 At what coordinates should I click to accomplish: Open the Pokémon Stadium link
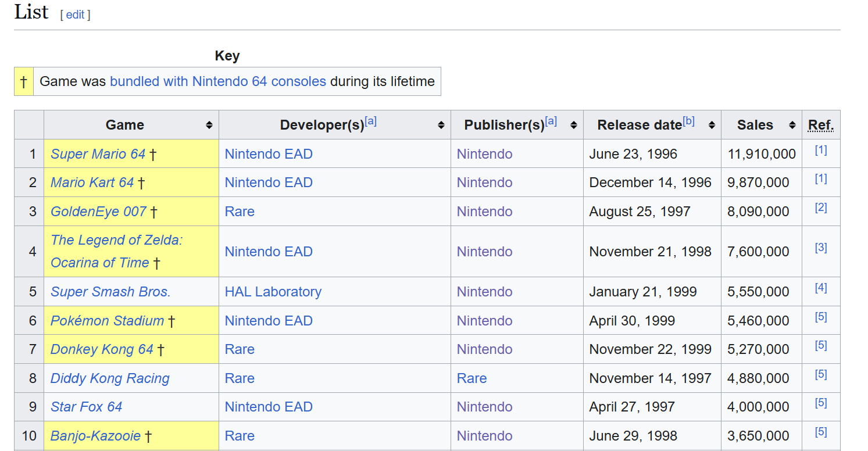pos(107,321)
